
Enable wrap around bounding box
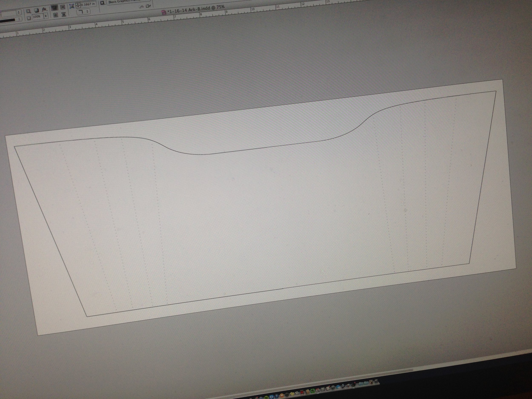pyautogui.click(x=63, y=7)
